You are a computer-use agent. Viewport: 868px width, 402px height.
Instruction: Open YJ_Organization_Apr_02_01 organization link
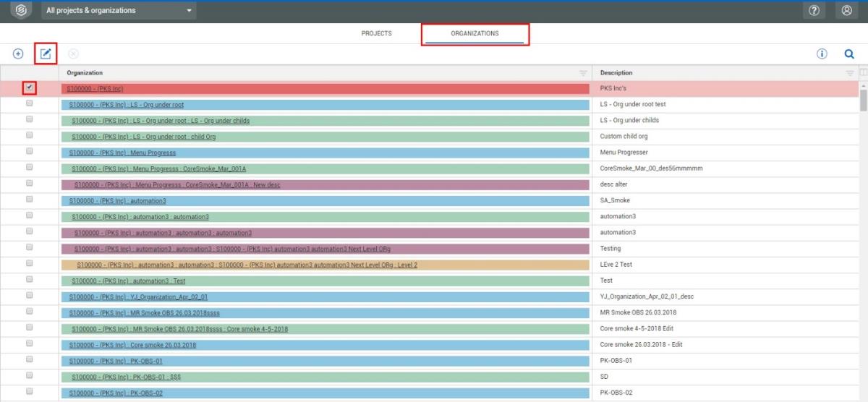tap(139, 296)
